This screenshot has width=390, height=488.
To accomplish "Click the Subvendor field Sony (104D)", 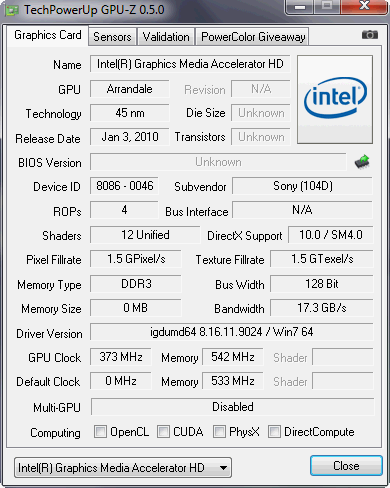I will click(x=302, y=186).
